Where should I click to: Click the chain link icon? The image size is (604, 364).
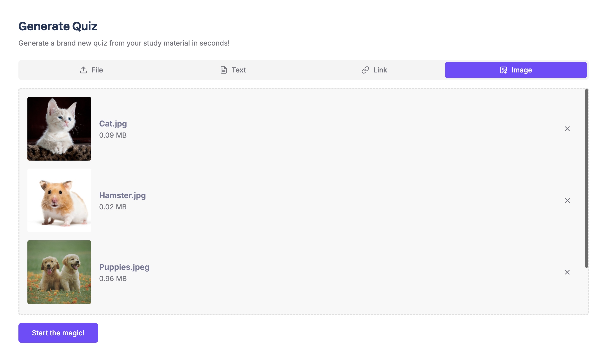point(365,70)
